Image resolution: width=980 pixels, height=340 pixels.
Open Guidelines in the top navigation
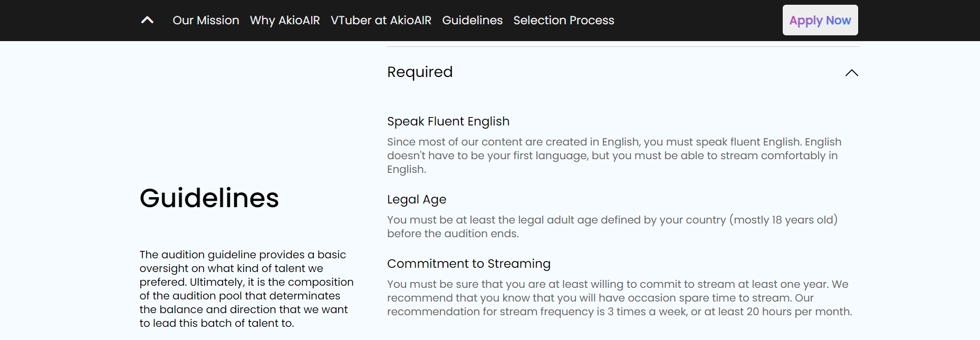pos(472,20)
